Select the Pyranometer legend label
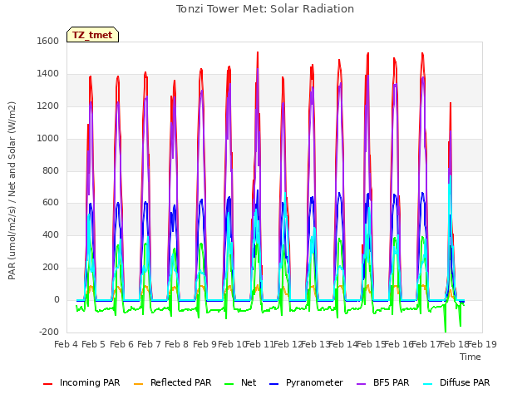Screen dimensions: 532x399 314,382
